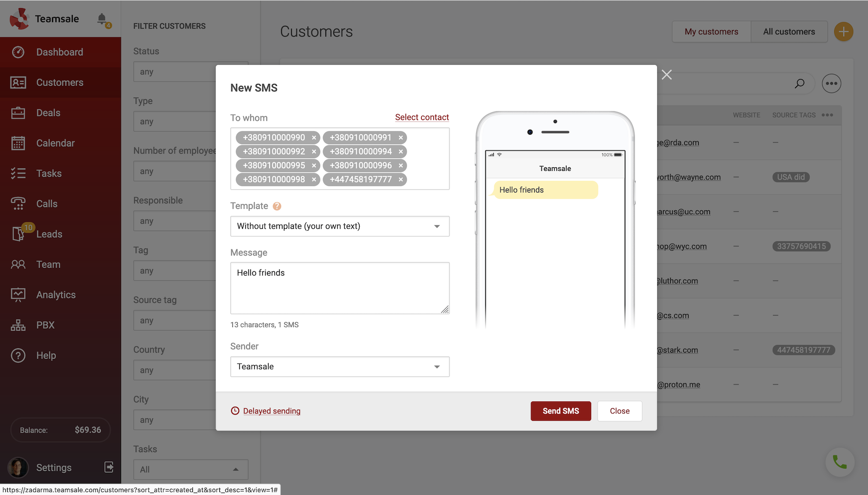The width and height of the screenshot is (868, 495).
Task: Switch to the All customers tab
Action: click(x=789, y=31)
